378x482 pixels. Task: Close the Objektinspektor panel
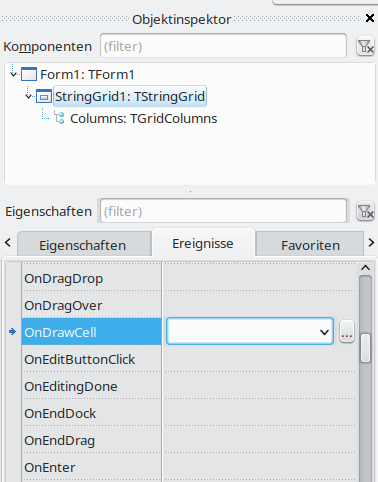[x=370, y=18]
